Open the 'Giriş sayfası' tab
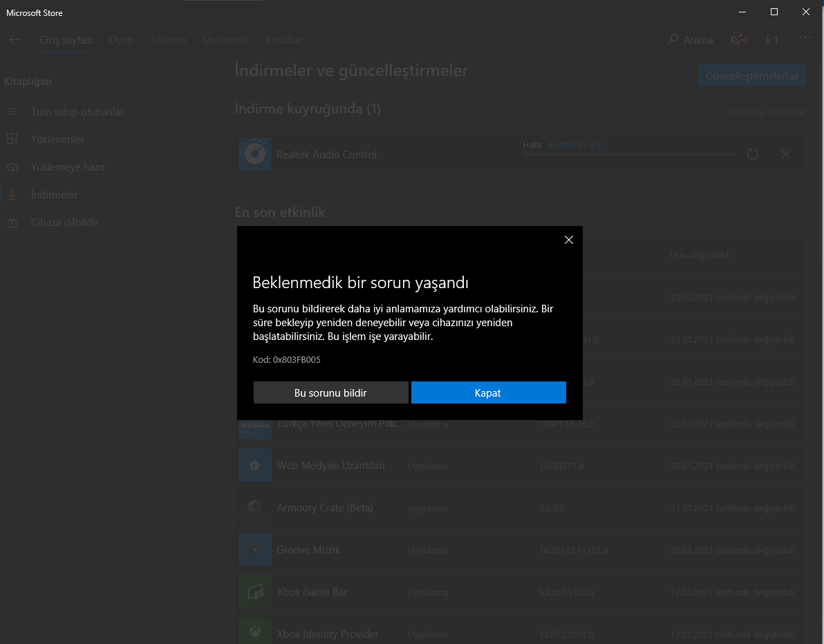 66,40
